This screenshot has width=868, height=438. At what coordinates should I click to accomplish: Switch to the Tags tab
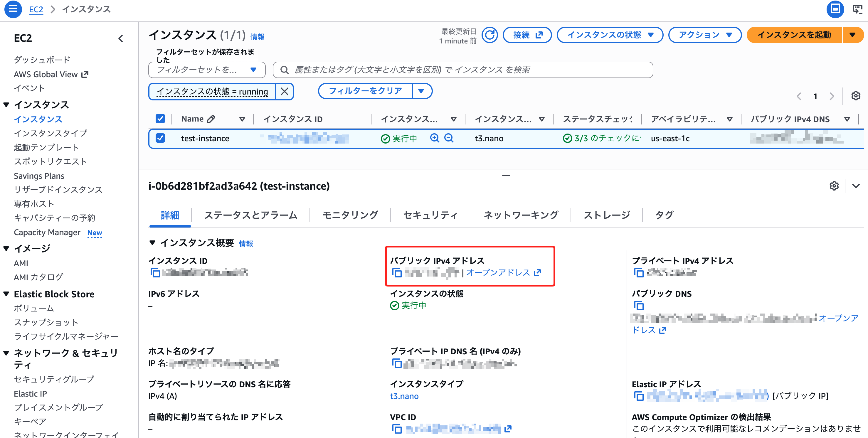click(664, 215)
